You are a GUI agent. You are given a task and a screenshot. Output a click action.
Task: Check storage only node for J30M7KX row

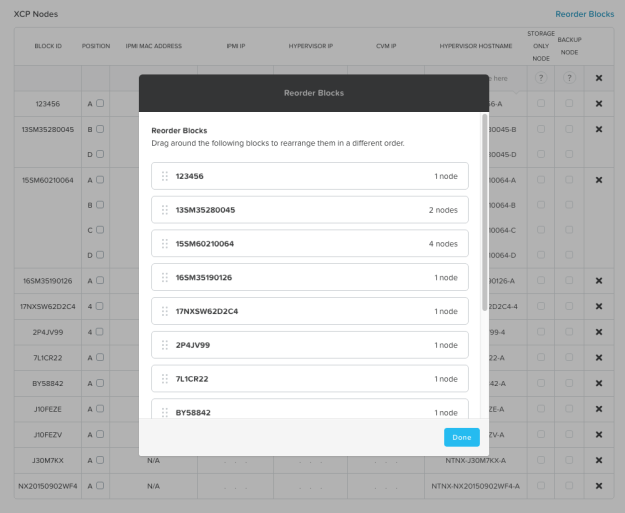[541, 460]
